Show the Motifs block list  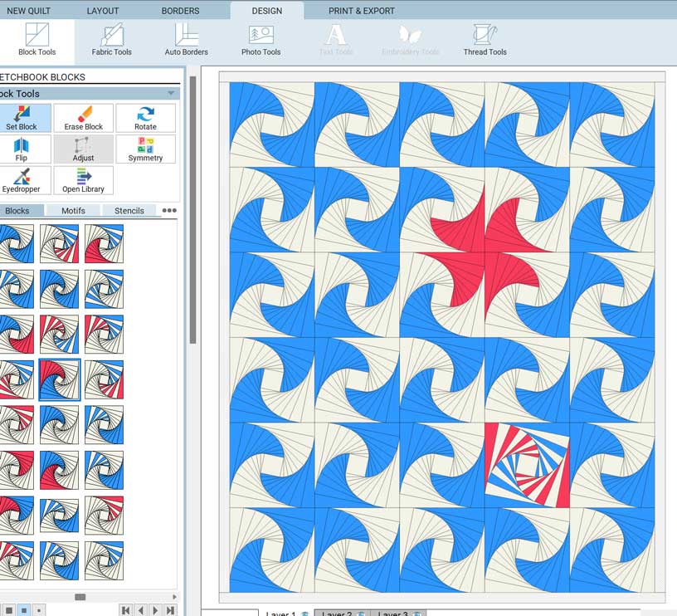73,211
